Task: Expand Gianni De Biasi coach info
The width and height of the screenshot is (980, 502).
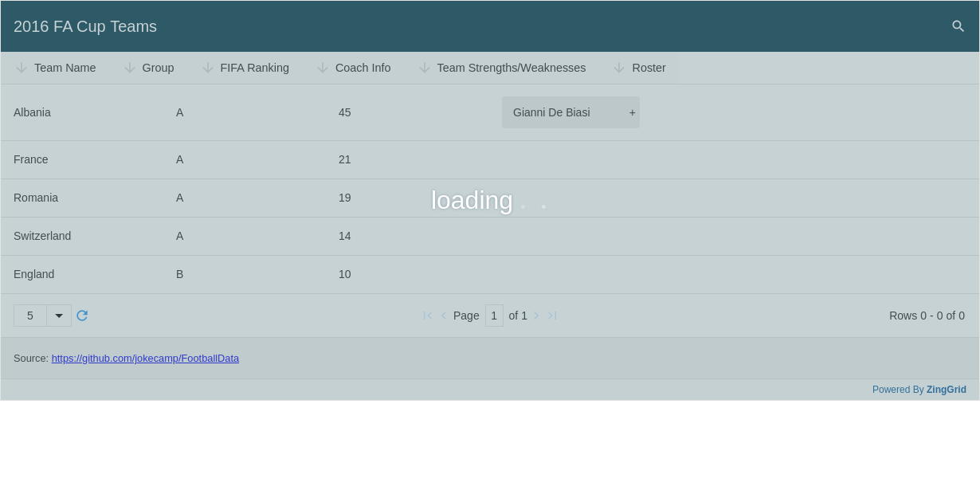Action: (633, 112)
